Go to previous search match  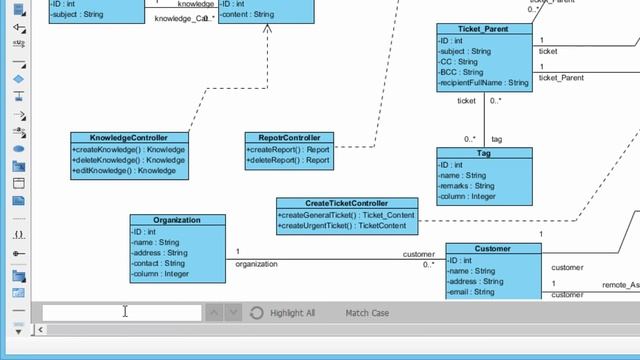point(214,313)
